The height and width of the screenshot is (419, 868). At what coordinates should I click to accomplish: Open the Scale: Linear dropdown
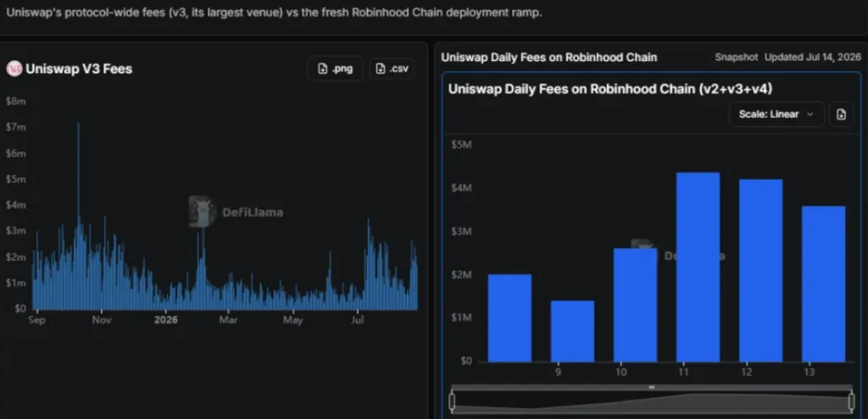pyautogui.click(x=776, y=115)
